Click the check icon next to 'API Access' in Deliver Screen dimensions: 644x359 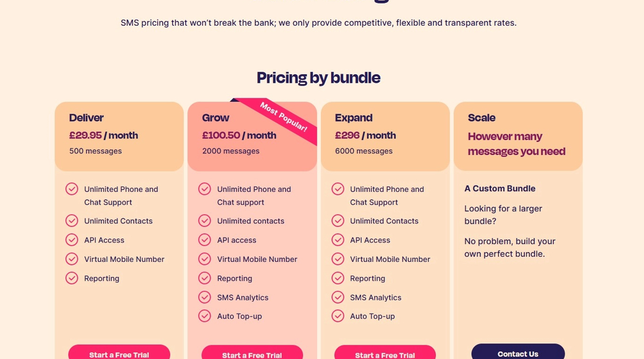point(72,240)
